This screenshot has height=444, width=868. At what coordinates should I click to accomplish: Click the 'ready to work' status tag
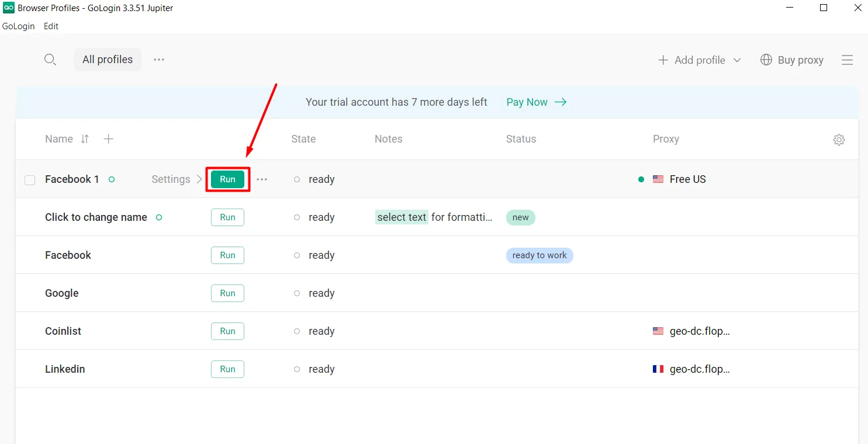click(x=540, y=255)
